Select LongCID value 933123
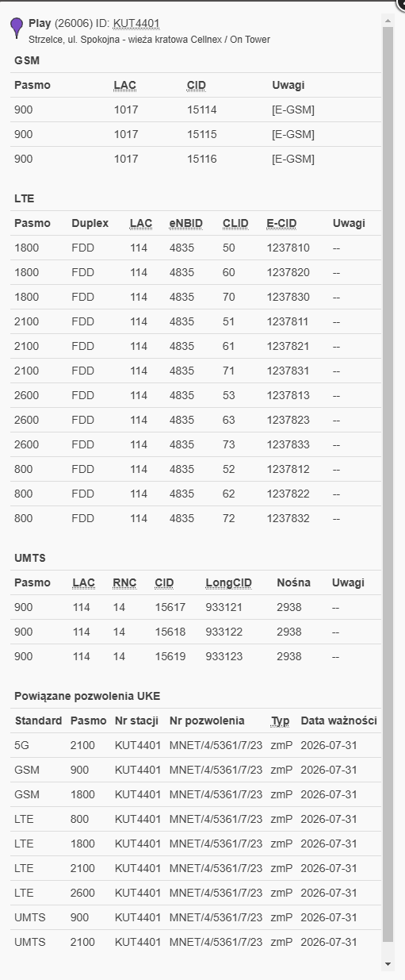The height and width of the screenshot is (980, 405). 224,656
